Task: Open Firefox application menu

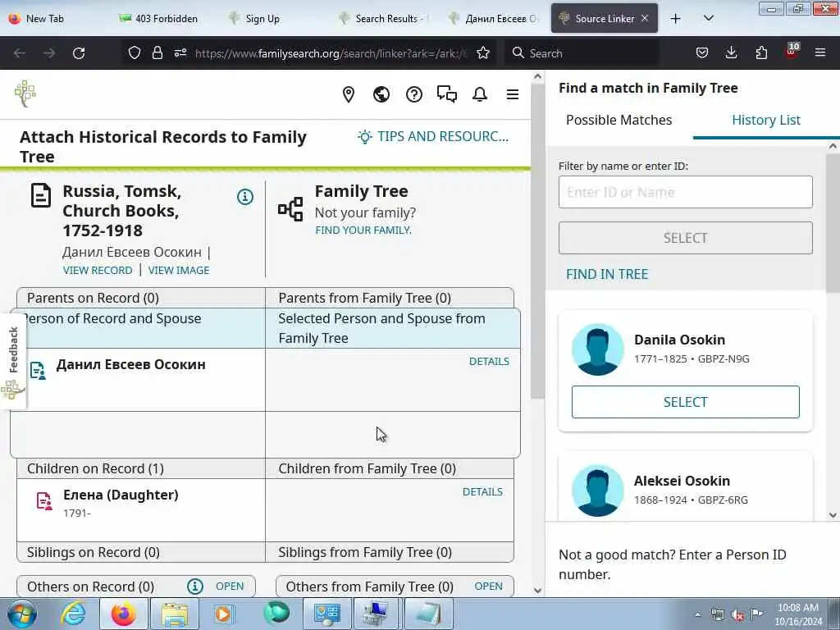Action: (x=820, y=53)
